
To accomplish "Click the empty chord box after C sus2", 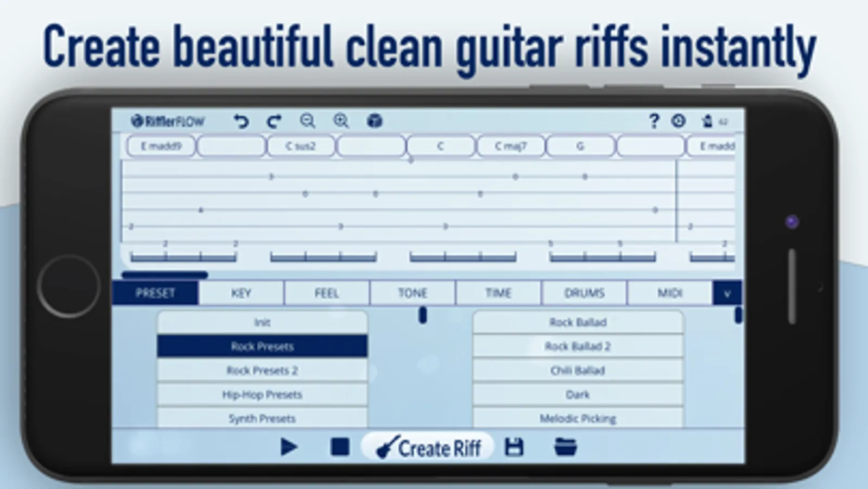I will click(x=371, y=146).
